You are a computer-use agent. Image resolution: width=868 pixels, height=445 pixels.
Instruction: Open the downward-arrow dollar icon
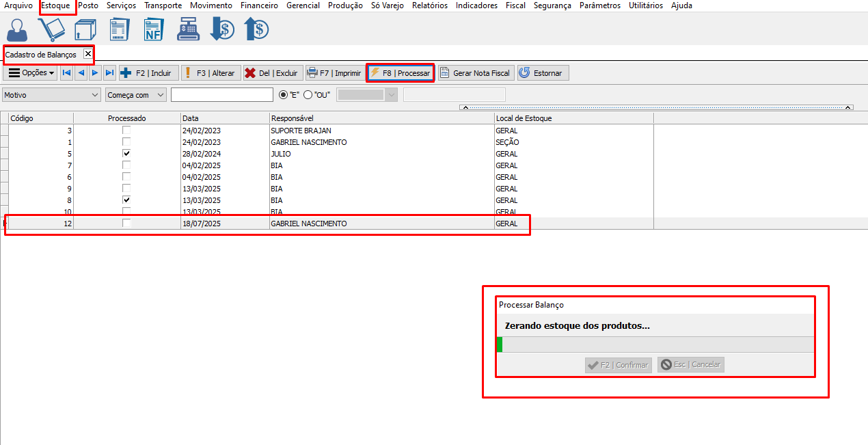(x=222, y=30)
